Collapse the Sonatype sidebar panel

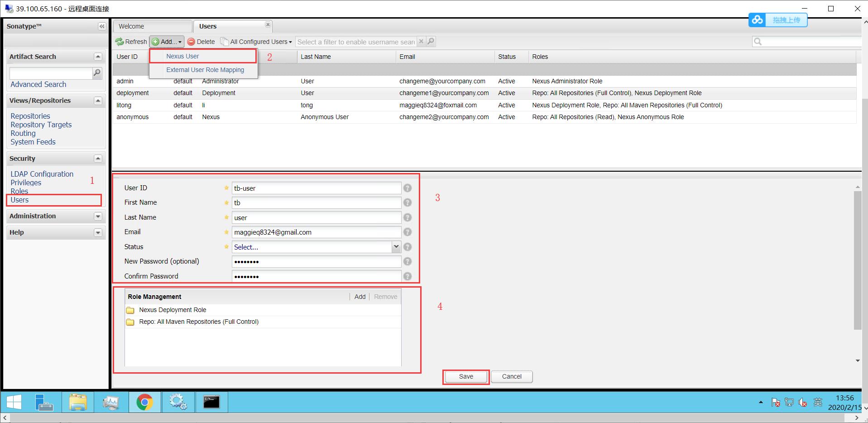[x=102, y=26]
